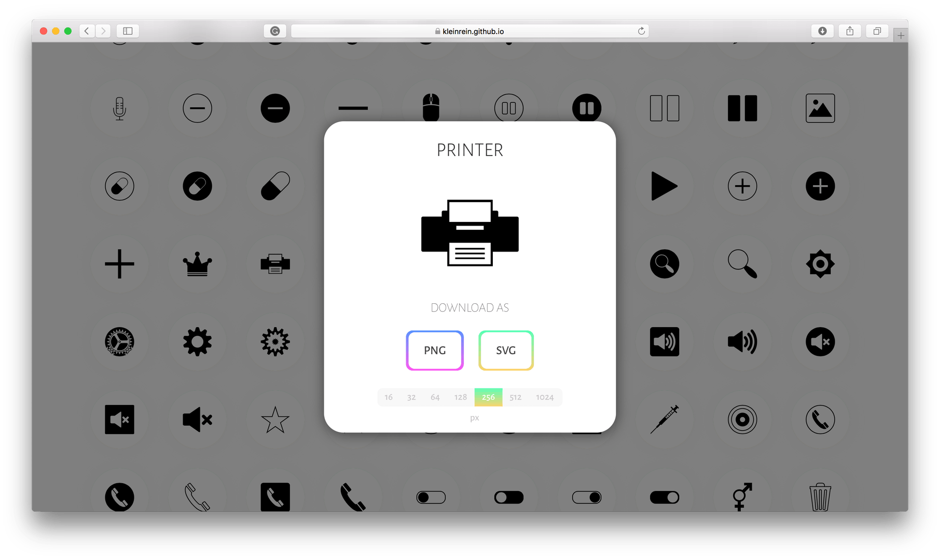Select the circular muted speaker icon
939x560 pixels.
click(820, 342)
